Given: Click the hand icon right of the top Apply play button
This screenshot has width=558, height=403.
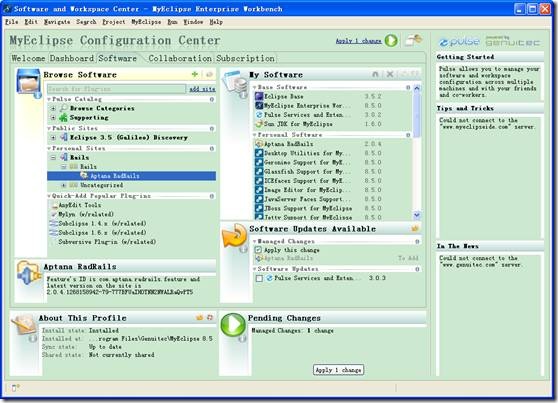Looking at the screenshot, I should [414, 40].
